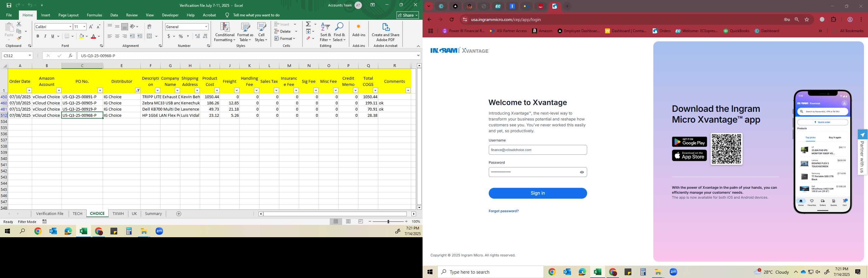Click the Increase Indent icon

[x=140, y=36]
